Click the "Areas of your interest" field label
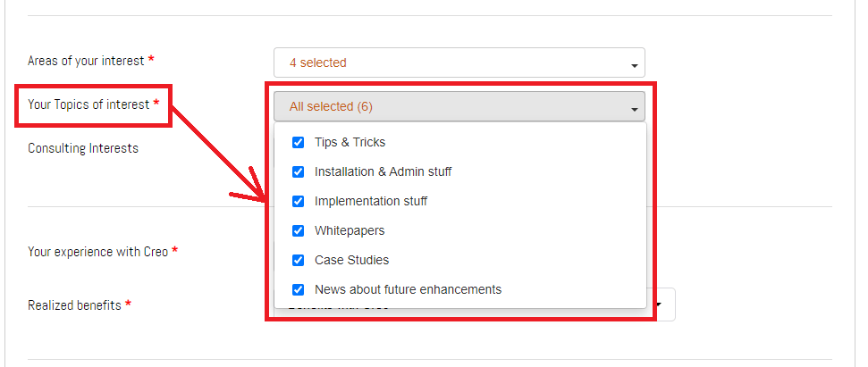 [x=86, y=61]
